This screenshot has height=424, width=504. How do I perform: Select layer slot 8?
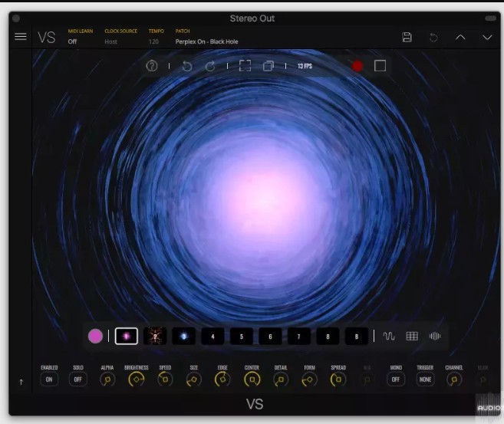tap(328, 337)
